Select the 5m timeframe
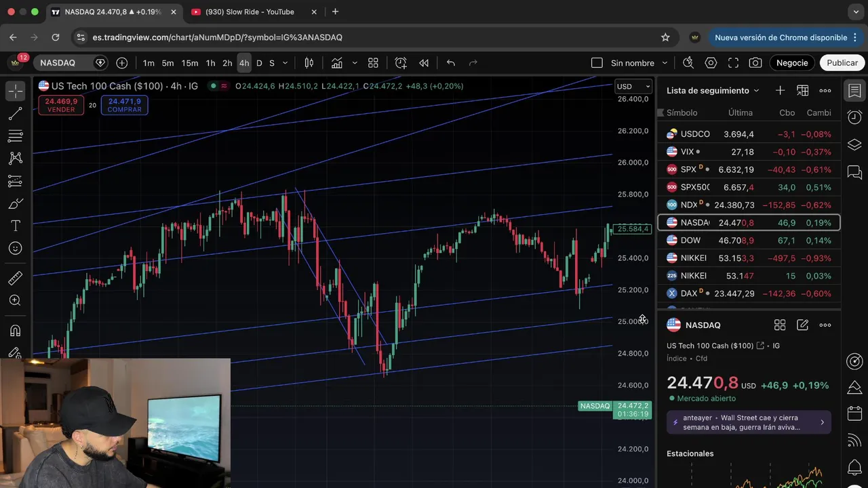The image size is (868, 488). 167,63
